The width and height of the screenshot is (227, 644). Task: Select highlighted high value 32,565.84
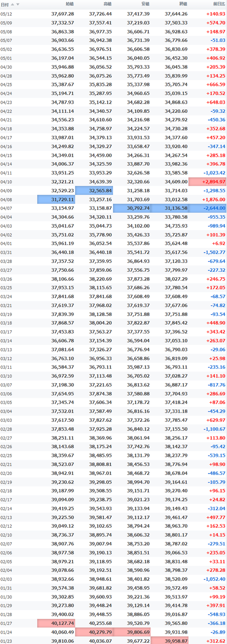click(x=94, y=190)
